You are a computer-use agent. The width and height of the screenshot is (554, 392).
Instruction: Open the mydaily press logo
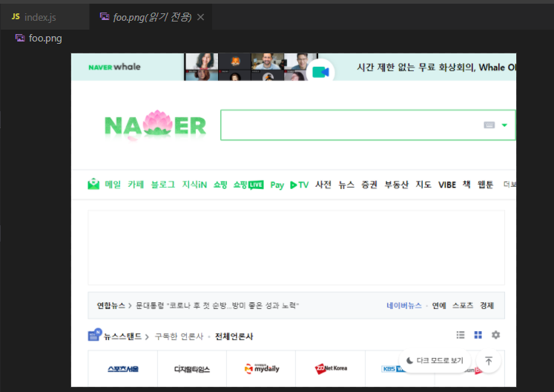262,369
